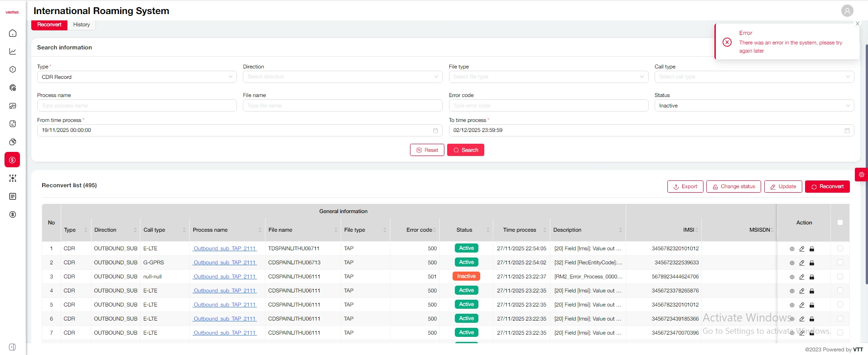Screen dimensions: 868x355
Task: Click the edit pencil icon in row 3
Action: tap(802, 277)
